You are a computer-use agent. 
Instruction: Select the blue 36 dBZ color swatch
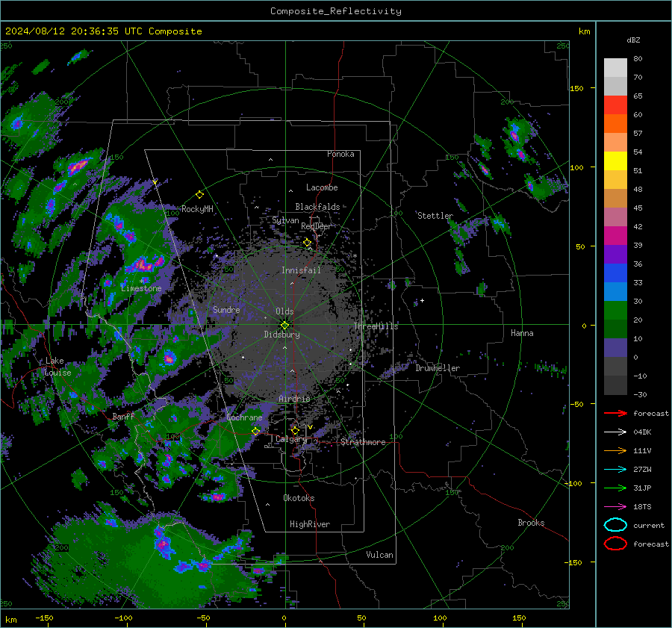pos(615,273)
